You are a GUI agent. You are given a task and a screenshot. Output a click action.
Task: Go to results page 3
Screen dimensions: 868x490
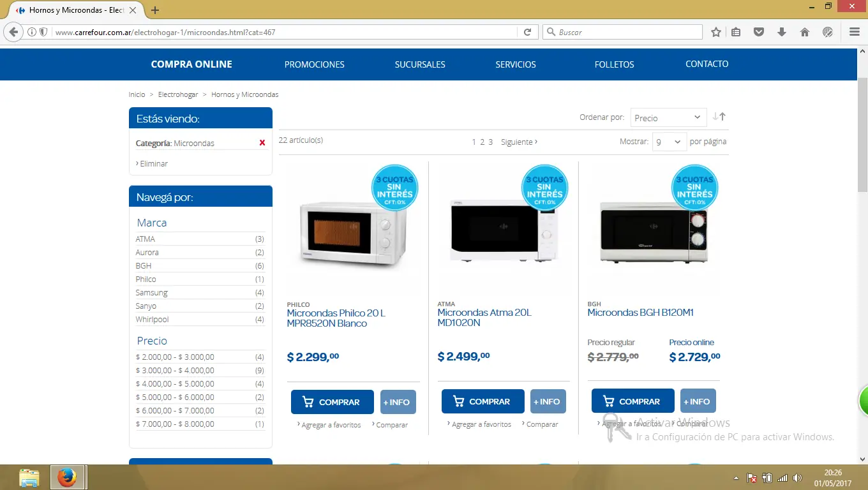pos(490,142)
